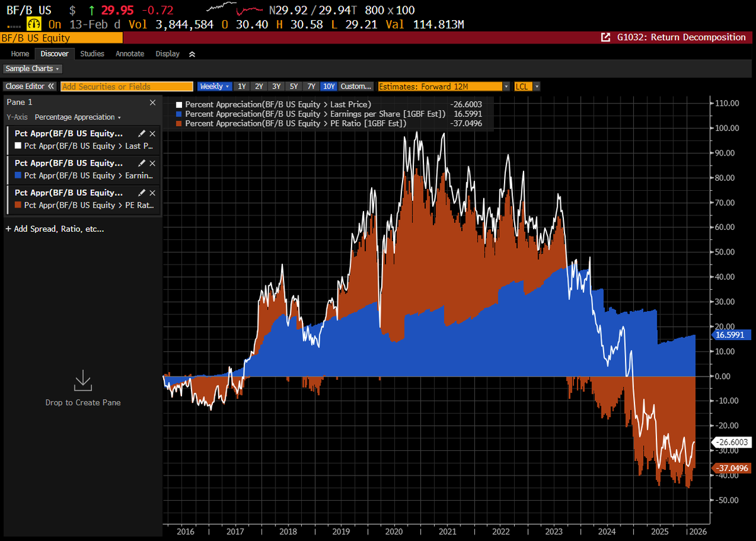This screenshot has height=541, width=756.
Task: Click the BF/B US Equity security field
Action: pyautogui.click(x=61, y=38)
